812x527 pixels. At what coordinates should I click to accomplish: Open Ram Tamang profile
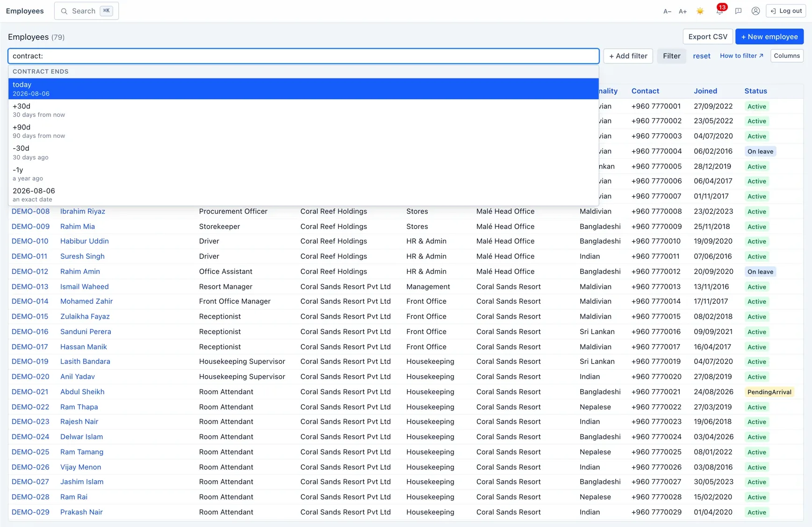click(82, 452)
